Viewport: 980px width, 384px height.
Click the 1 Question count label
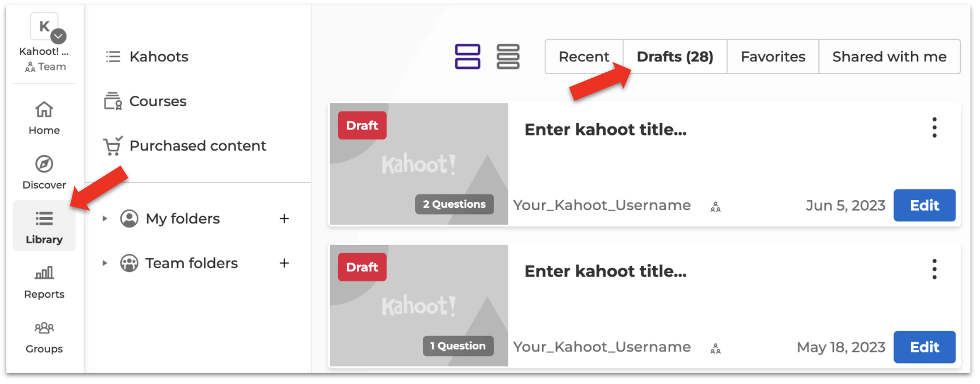point(458,346)
